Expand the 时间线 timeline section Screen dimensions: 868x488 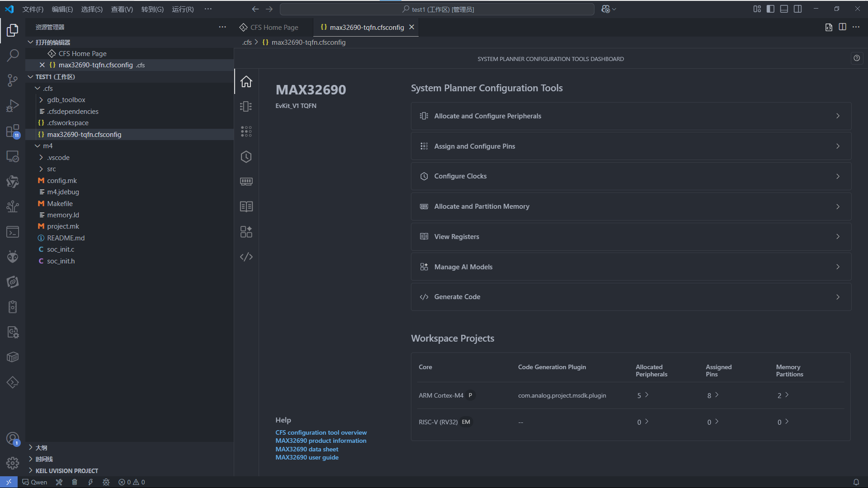click(130, 459)
